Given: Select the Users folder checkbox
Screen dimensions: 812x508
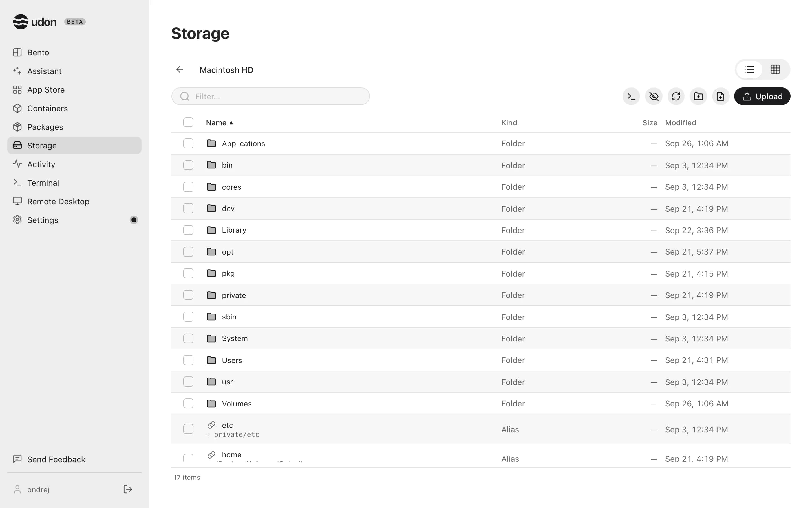Looking at the screenshot, I should tap(188, 360).
